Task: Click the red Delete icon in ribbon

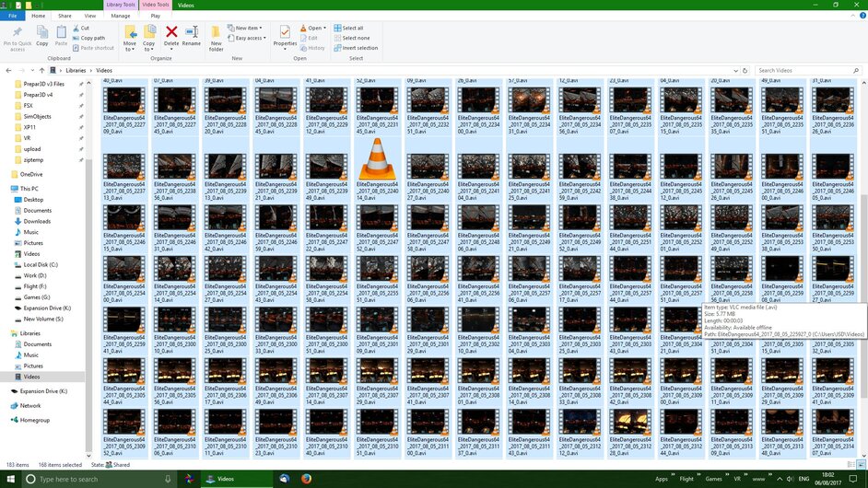Action: click(171, 33)
